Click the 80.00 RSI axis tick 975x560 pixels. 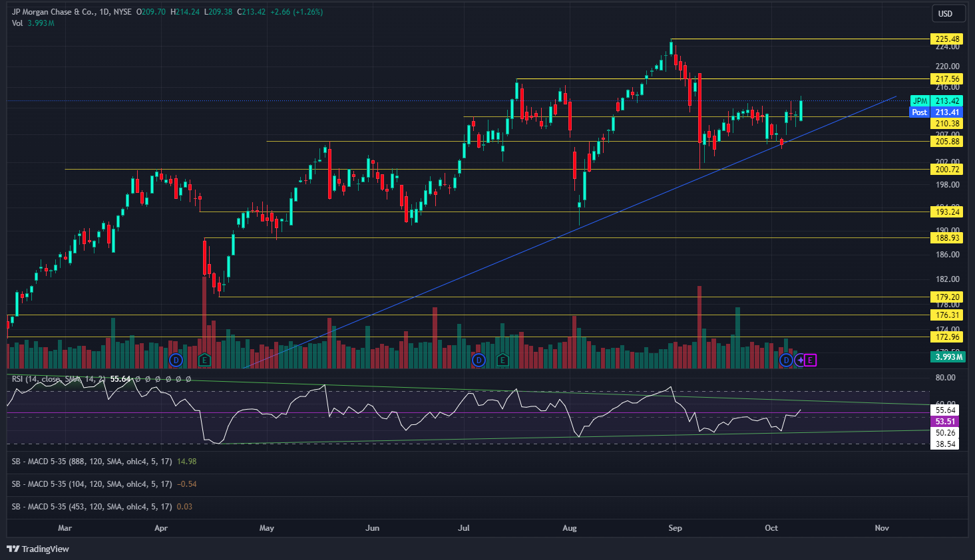946,378
